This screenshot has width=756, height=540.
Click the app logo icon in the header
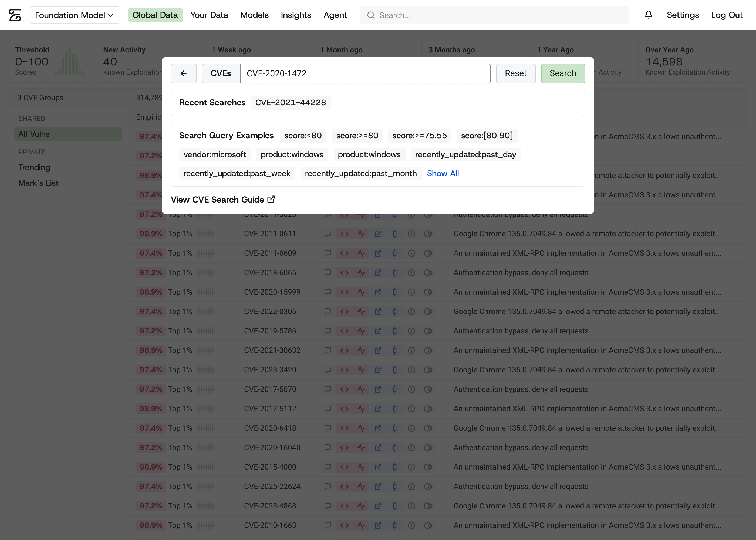(15, 15)
